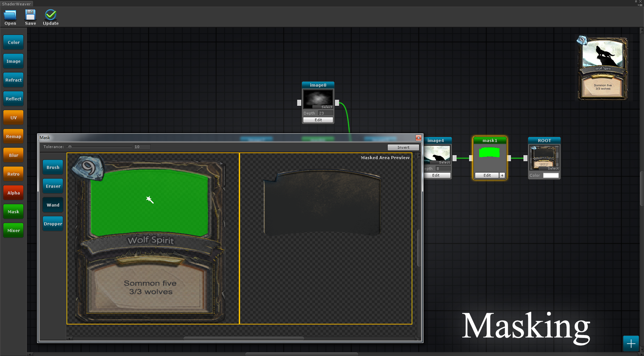Select the Eraser tool in Mask window
Screen dimensions: 644x356
coord(53,186)
